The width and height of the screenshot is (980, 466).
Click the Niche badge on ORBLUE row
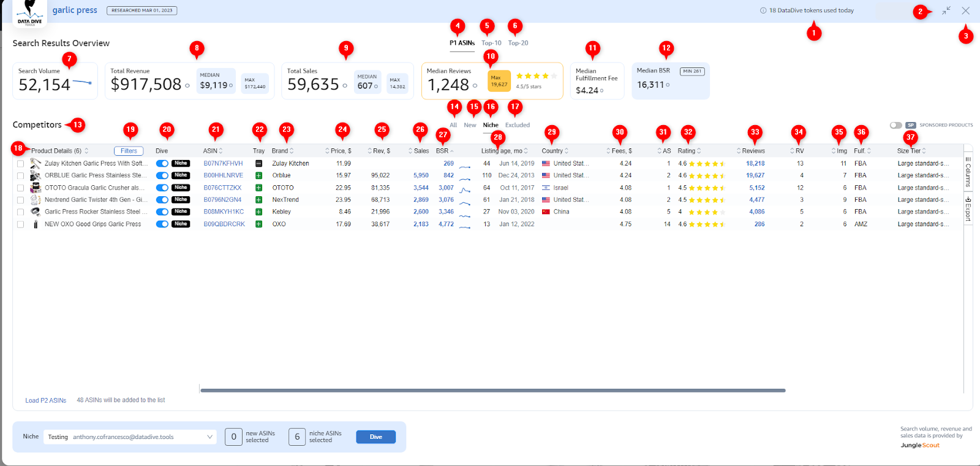tap(181, 175)
